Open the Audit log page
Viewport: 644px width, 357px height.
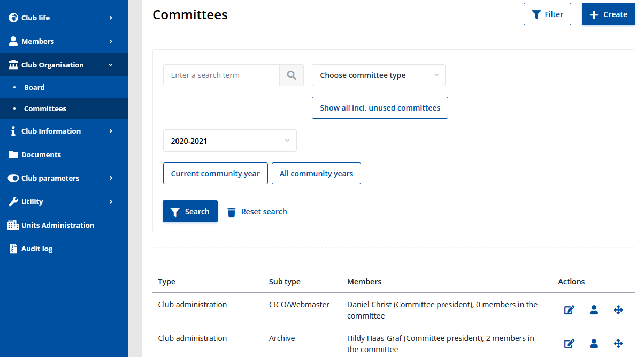click(x=37, y=249)
